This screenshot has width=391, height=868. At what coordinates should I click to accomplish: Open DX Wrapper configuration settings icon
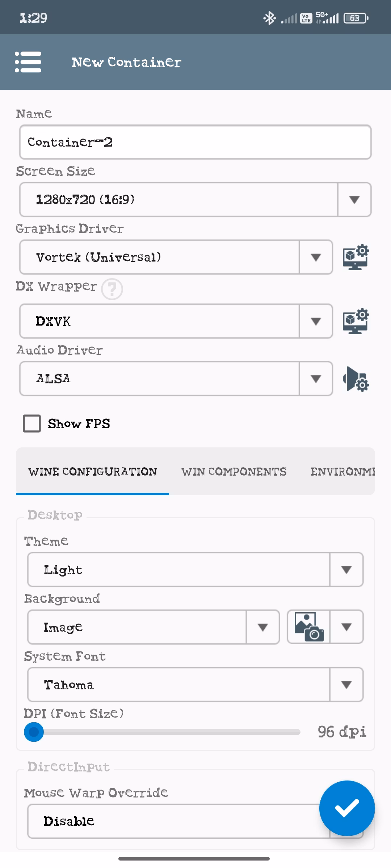tap(356, 321)
